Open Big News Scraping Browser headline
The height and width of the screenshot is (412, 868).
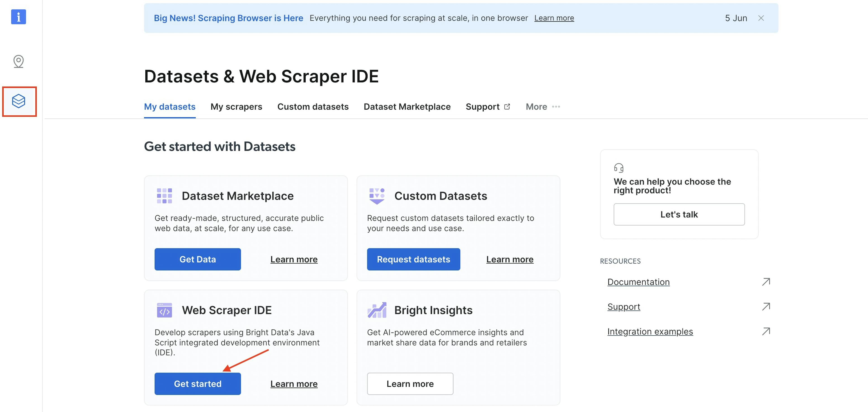pos(229,18)
